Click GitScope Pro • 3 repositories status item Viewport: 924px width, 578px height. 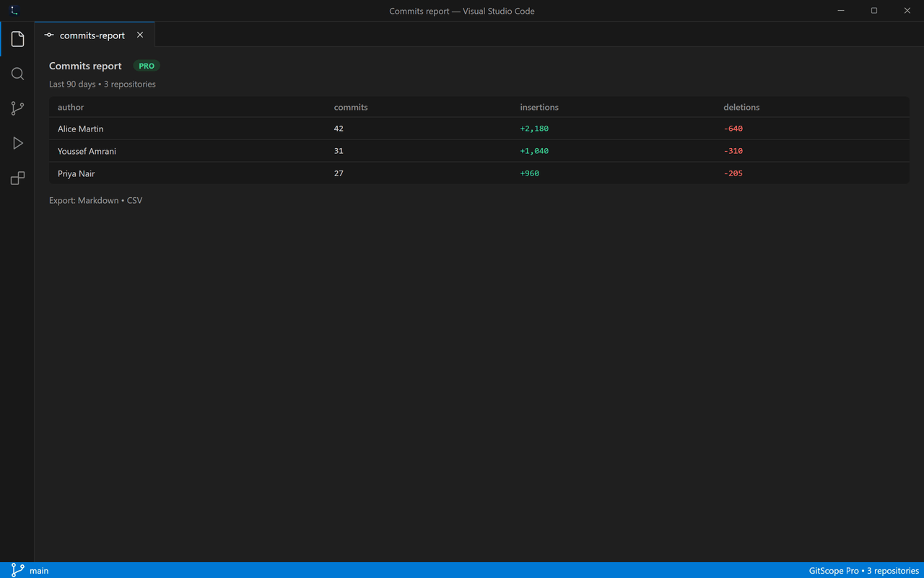tap(864, 571)
